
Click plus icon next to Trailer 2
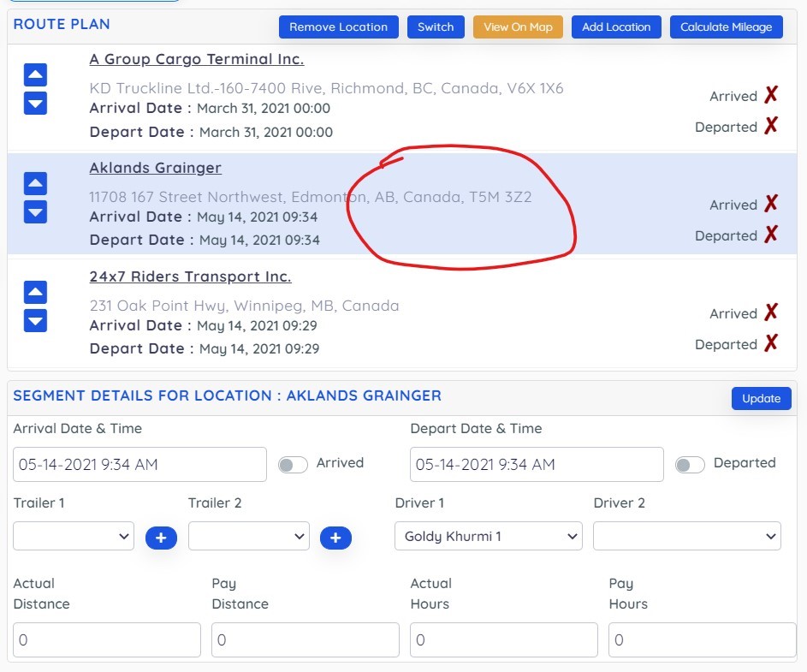335,538
